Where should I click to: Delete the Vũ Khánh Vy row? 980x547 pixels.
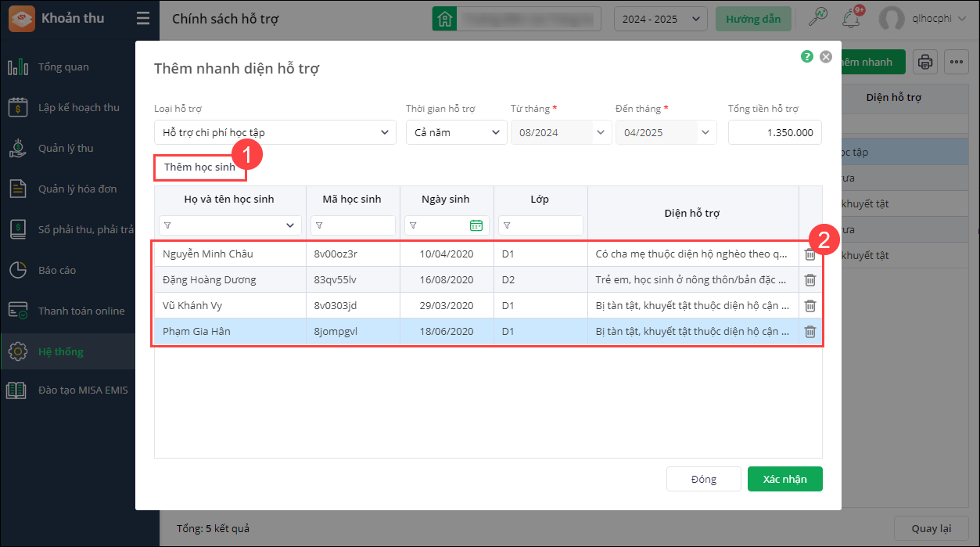coord(810,306)
